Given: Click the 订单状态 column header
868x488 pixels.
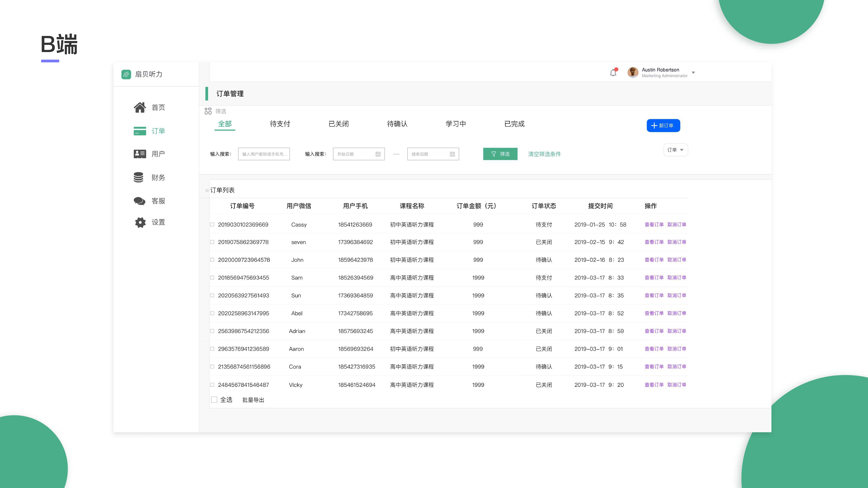Looking at the screenshot, I should (544, 206).
